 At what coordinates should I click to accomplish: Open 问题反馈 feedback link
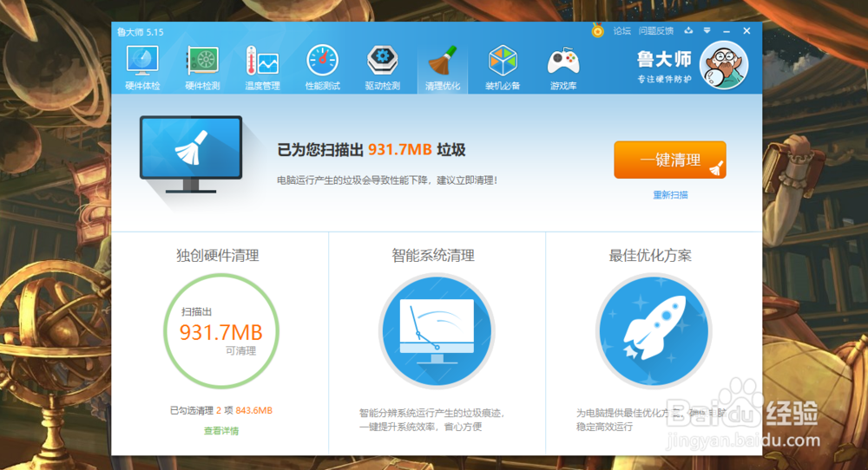coord(656,31)
